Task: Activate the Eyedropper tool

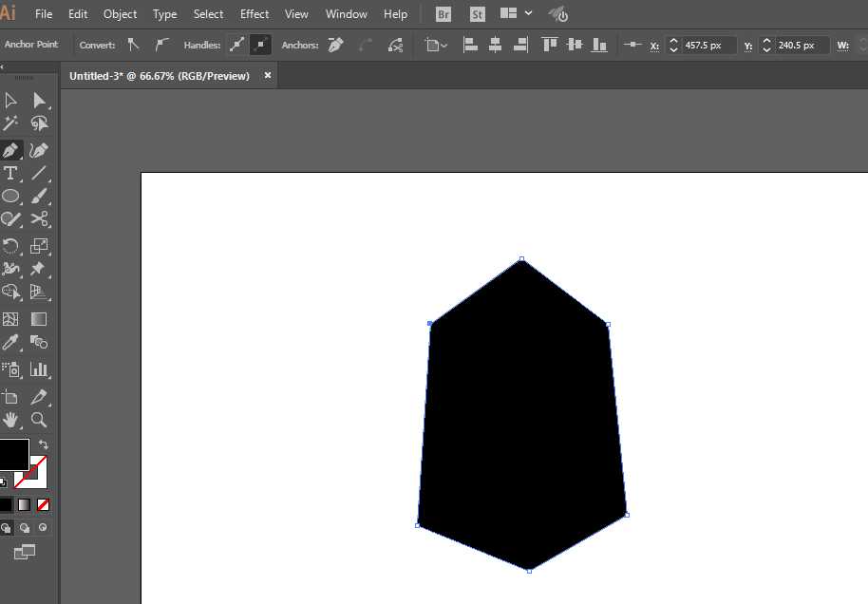Action: (x=9, y=342)
